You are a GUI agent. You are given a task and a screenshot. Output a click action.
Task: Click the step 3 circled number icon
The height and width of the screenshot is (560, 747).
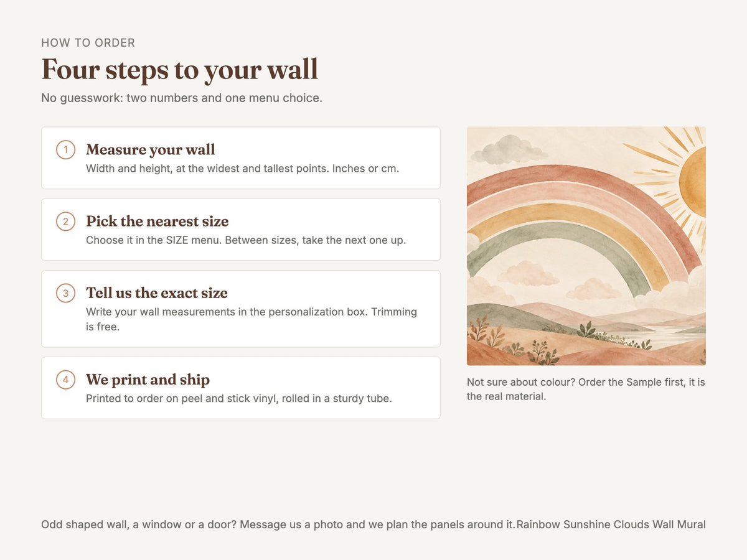(65, 292)
